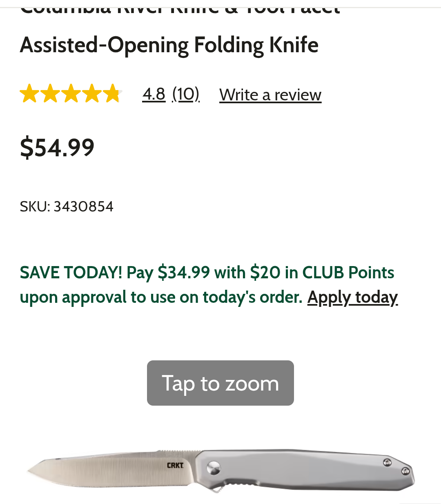Viewport: 441px width, 504px height.
Task: Click the fourth yellow rating star
Action: pos(92,94)
